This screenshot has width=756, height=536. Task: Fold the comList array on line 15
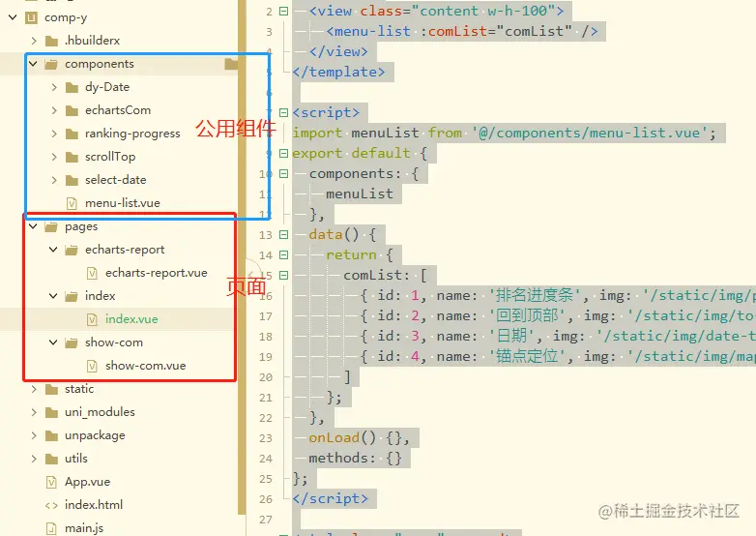click(284, 275)
